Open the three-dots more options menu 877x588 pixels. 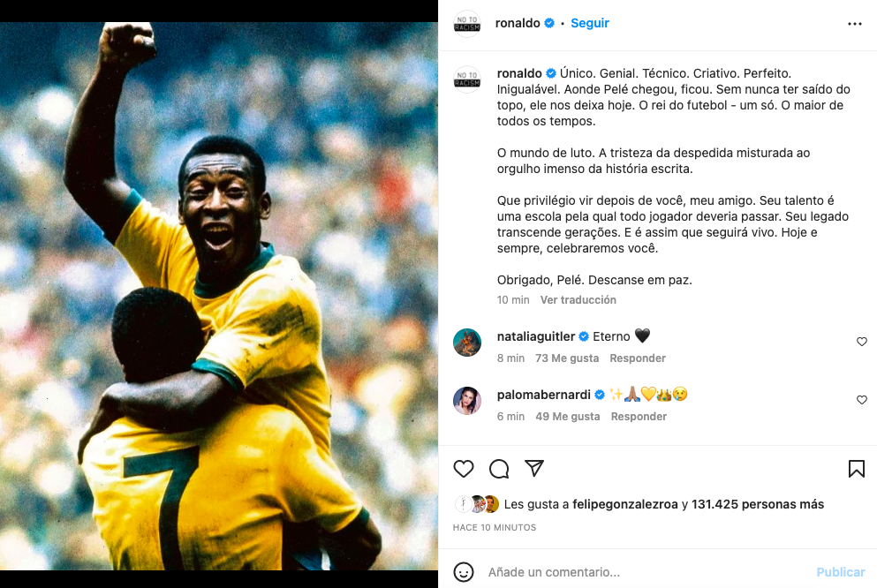coord(855,24)
